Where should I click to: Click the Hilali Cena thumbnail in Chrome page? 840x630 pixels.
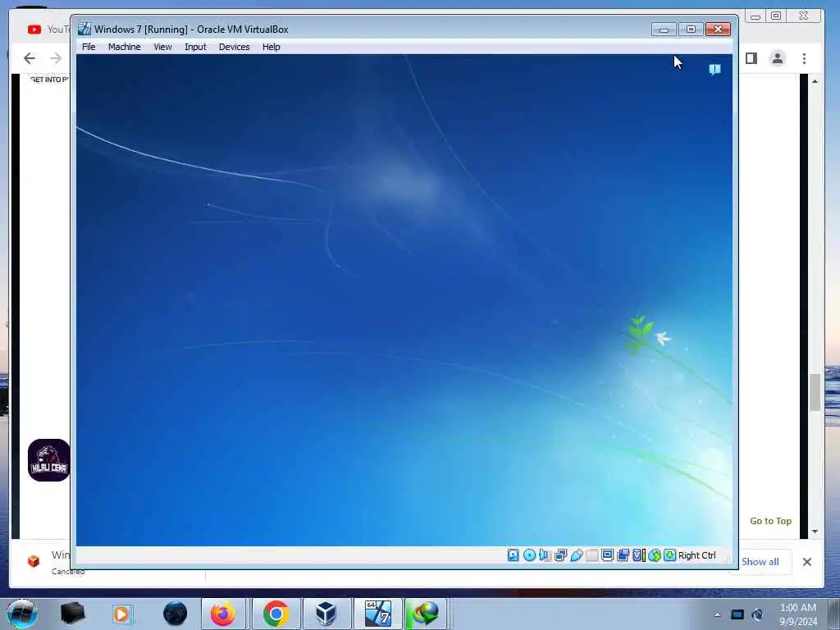[48, 460]
